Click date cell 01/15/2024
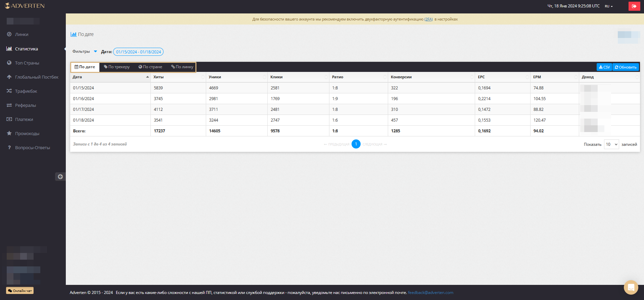The image size is (644, 300). point(84,88)
